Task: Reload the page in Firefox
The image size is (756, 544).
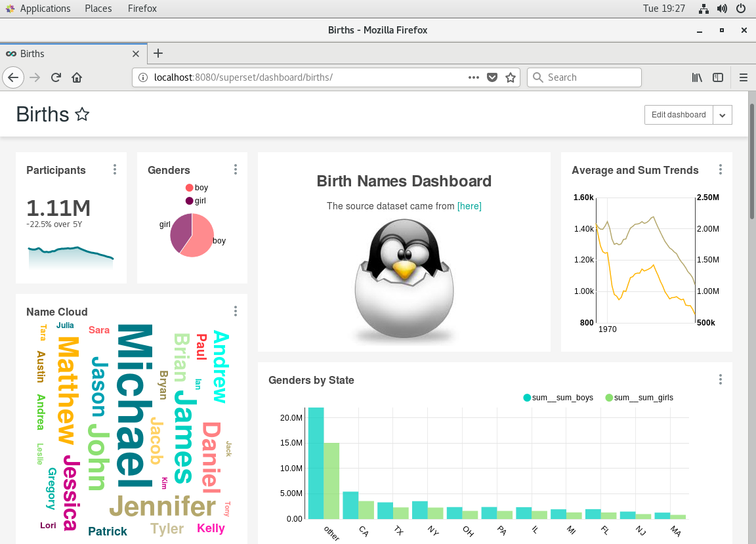Action: coord(56,77)
